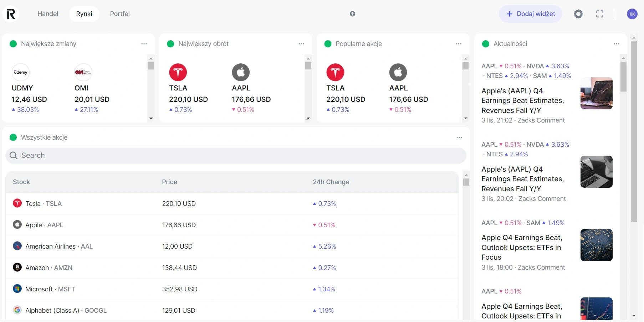Image resolution: width=644 pixels, height=322 pixels.
Task: Click the plus circle add-tab icon
Action: click(x=353, y=14)
